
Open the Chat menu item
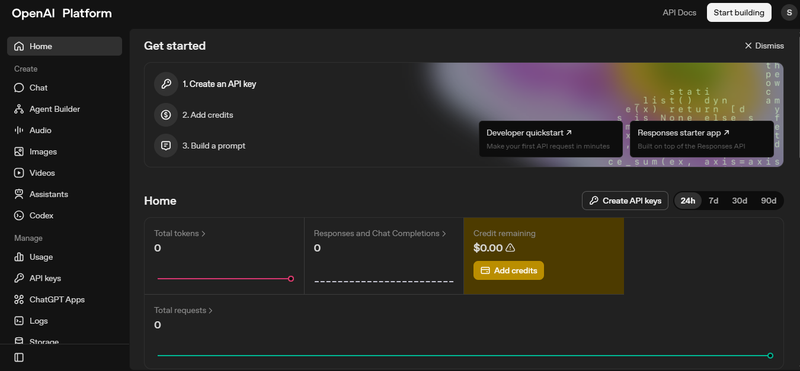point(65,88)
